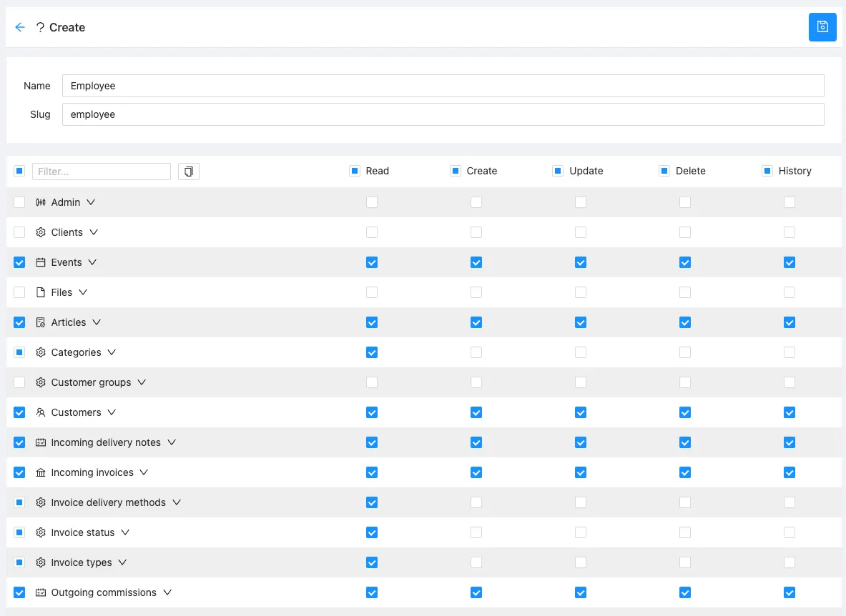Enable all permissions for the Files row
846x616 pixels.
click(19, 292)
